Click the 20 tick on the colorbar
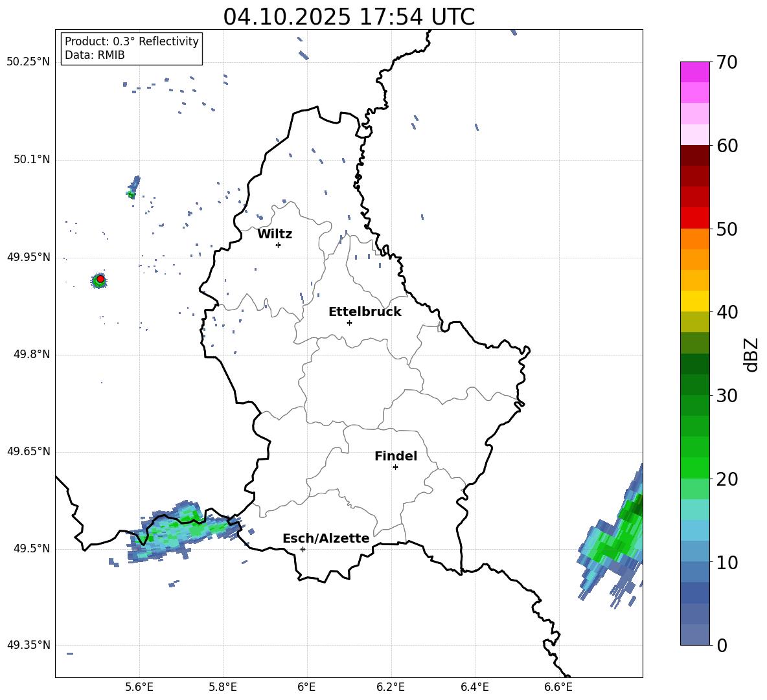767x700 pixels. (x=727, y=479)
